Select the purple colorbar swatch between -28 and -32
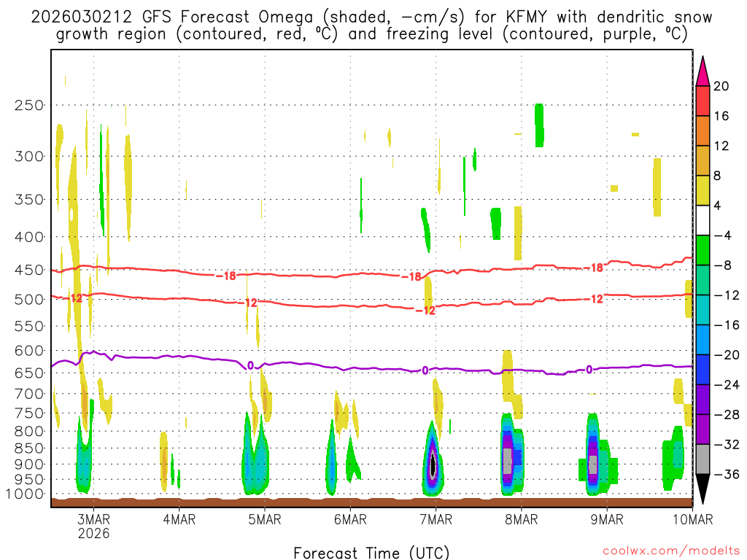The image size is (747, 560). coord(703,429)
